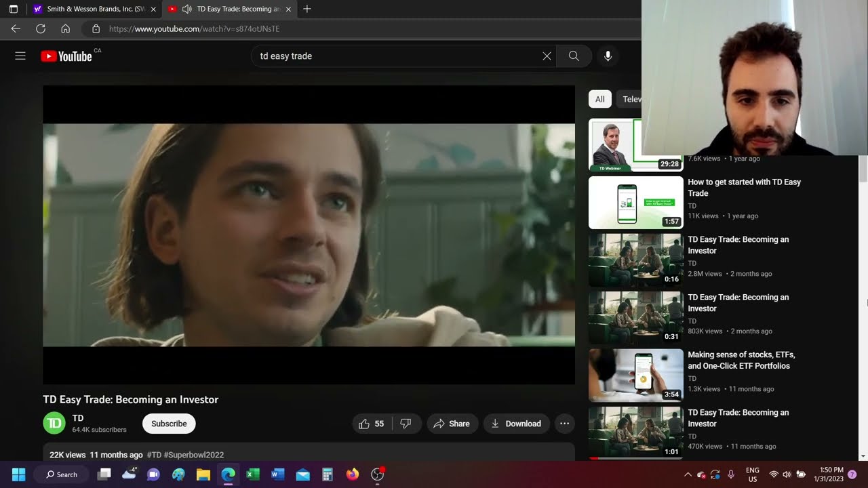The height and width of the screenshot is (488, 868).
Task: Open Mail app from taskbar
Action: (x=303, y=474)
